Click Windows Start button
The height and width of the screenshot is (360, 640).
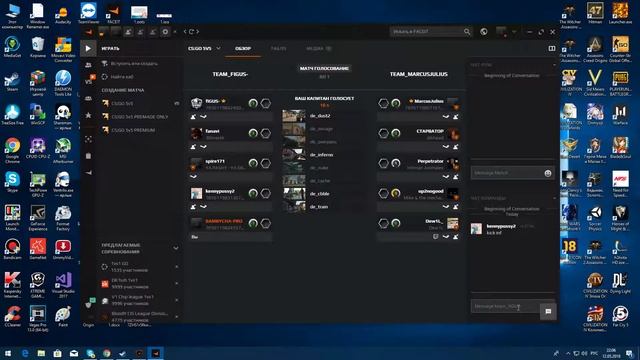[8, 353]
